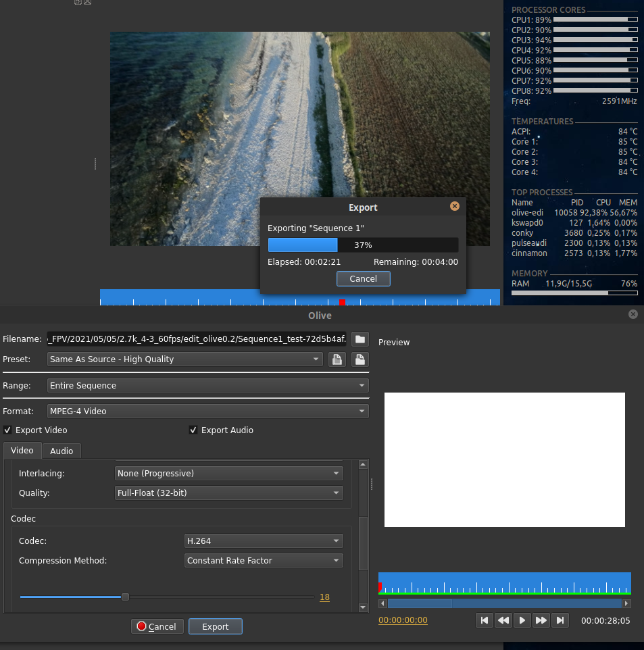The width and height of the screenshot is (644, 650).
Task: Cancel the running export in the progress dialog
Action: (363, 278)
